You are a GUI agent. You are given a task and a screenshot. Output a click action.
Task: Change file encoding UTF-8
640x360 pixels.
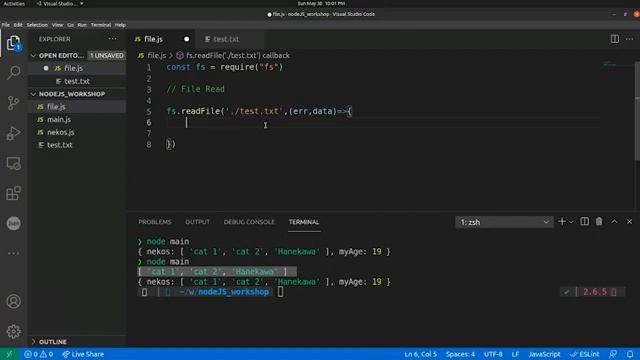493,354
